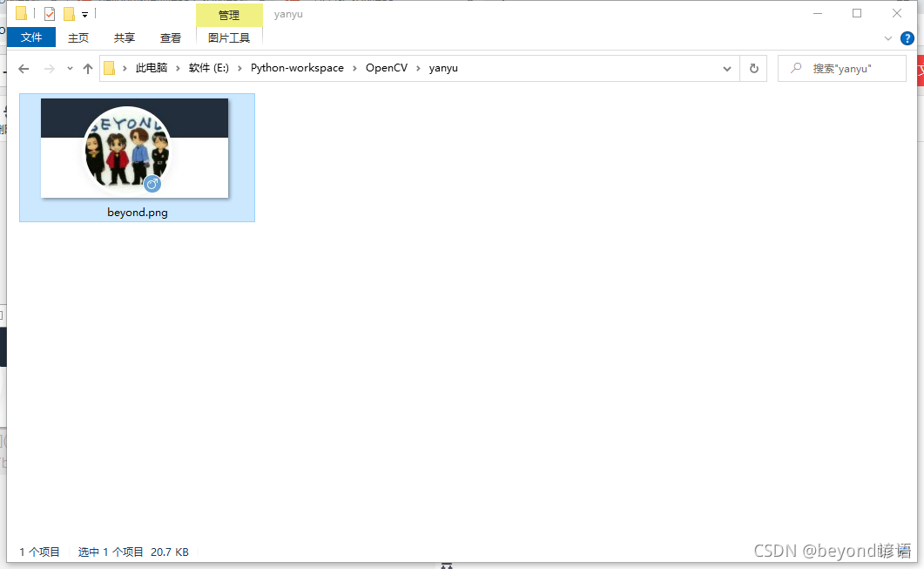Click the beyond.png file name
Image resolution: width=924 pixels, height=569 pixels.
click(x=138, y=213)
